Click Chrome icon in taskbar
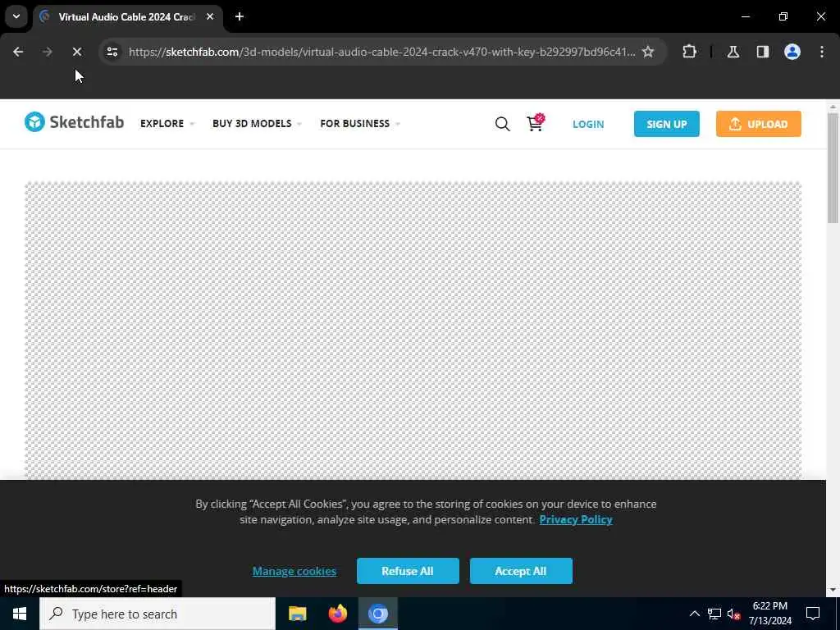 377,614
